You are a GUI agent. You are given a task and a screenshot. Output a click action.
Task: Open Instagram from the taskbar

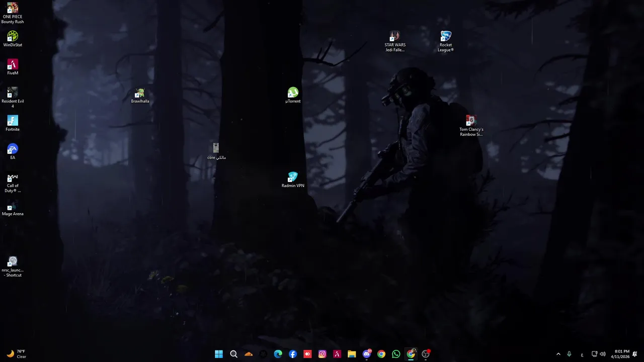coord(323,354)
